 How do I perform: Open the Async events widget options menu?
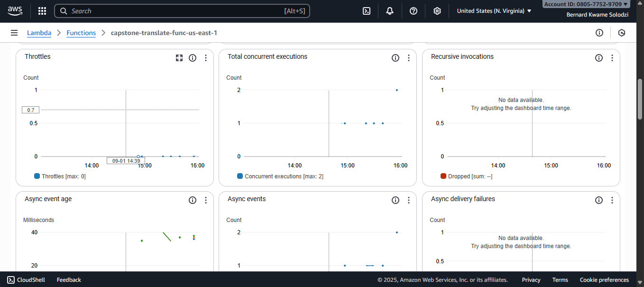pos(409,200)
